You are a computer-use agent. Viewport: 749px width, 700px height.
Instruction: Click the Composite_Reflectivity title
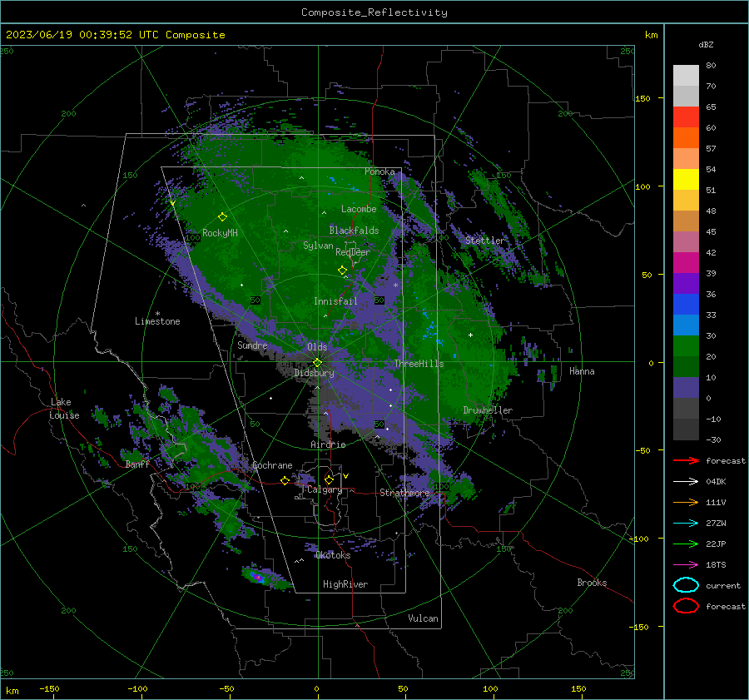[x=374, y=12]
